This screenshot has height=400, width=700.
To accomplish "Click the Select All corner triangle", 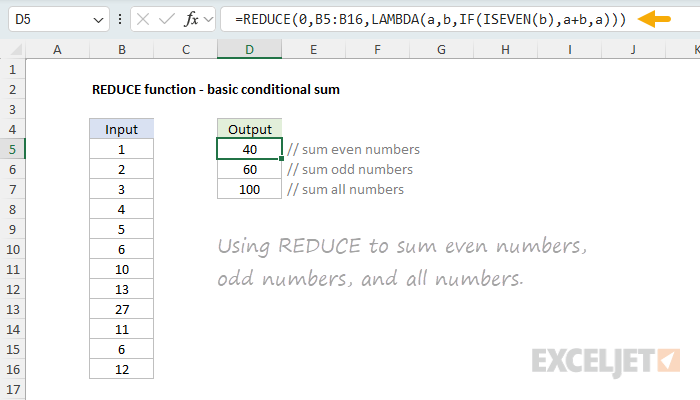I will tap(16, 50).
